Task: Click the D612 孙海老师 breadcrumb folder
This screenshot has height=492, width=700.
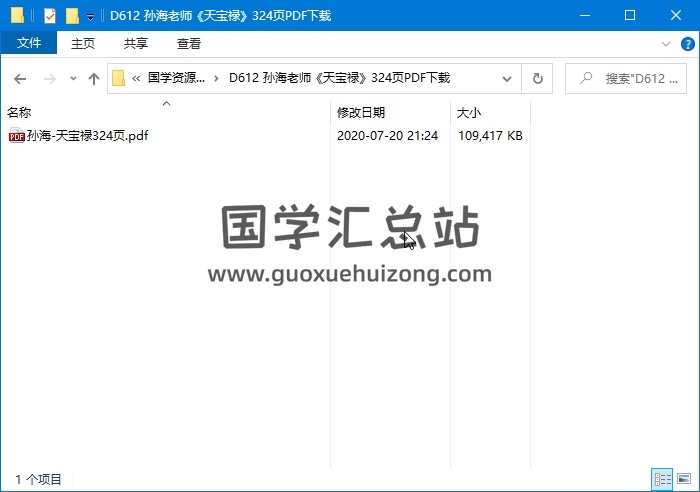Action: coord(339,78)
